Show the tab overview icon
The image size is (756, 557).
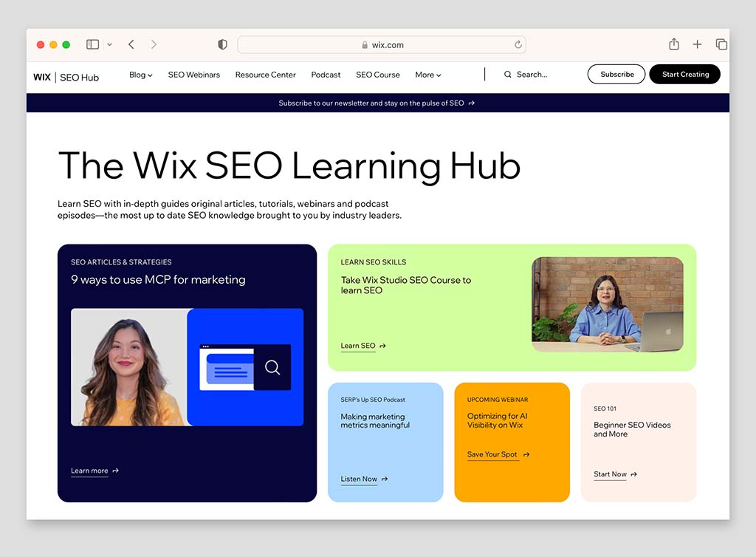tap(721, 44)
